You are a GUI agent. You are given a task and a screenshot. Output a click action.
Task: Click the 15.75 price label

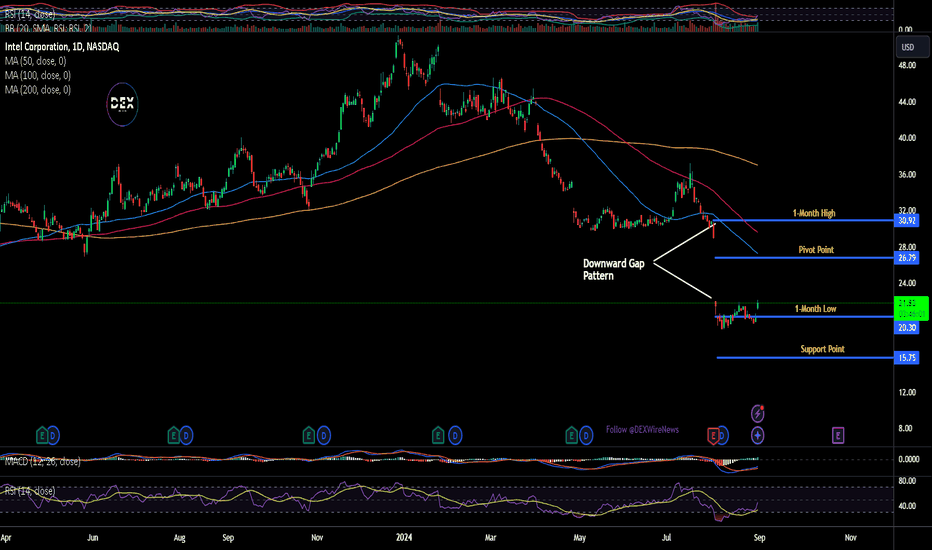(906, 357)
